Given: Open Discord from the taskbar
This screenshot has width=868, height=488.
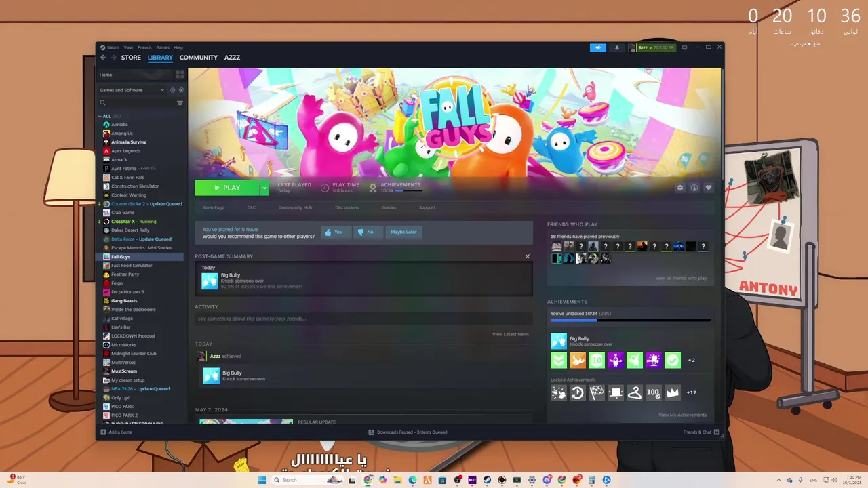Looking at the screenshot, I should pos(547,480).
